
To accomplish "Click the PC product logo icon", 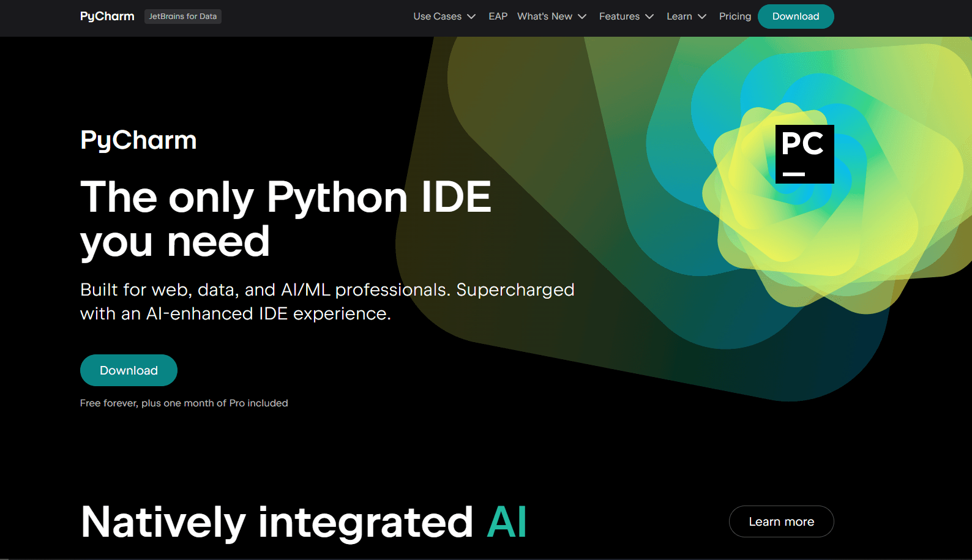I will click(x=804, y=154).
